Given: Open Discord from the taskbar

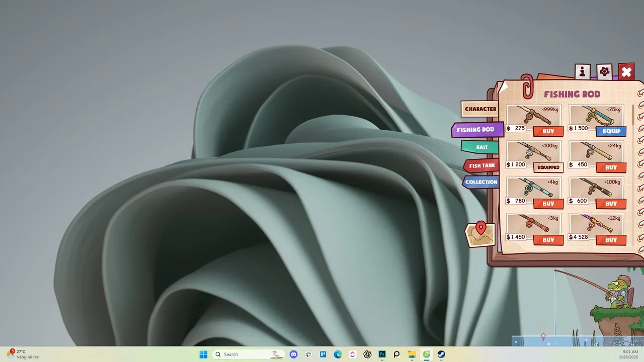Looking at the screenshot, I should click(294, 354).
